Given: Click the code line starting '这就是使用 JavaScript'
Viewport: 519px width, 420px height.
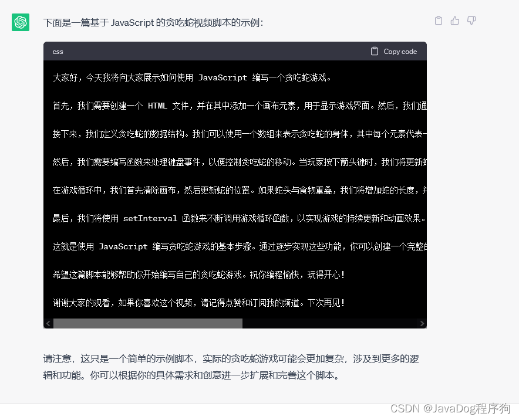Looking at the screenshot, I should point(240,246).
